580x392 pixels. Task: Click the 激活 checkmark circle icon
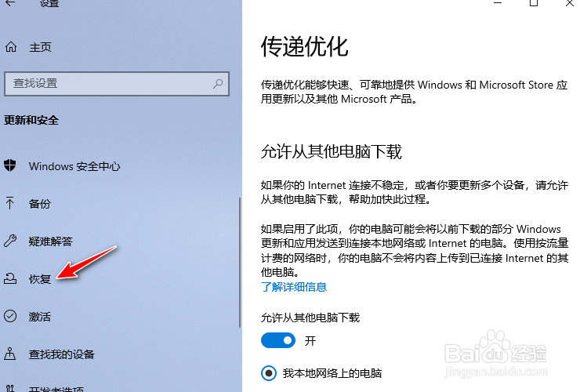[10, 316]
